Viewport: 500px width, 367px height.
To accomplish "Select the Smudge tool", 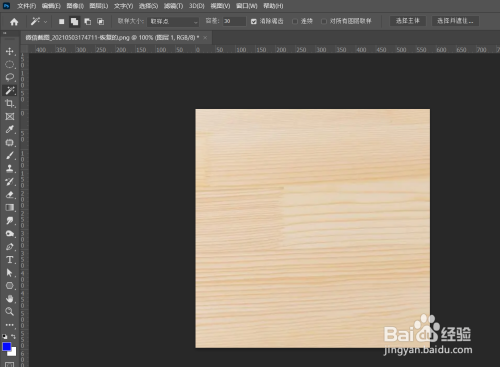I will (10, 220).
